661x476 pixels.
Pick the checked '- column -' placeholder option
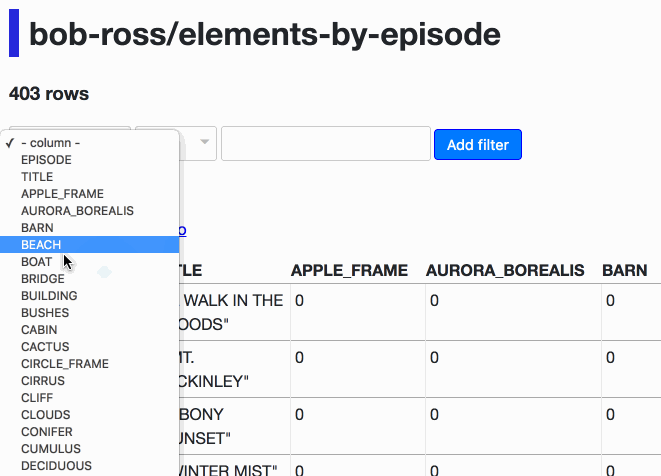89,143
